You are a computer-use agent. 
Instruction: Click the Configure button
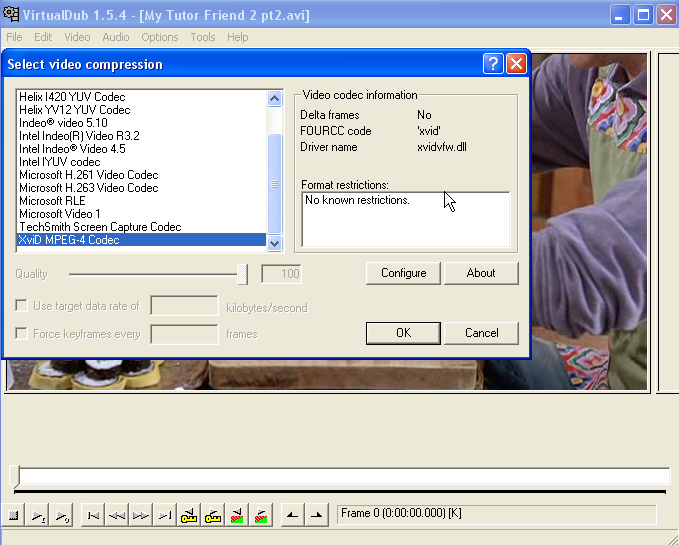click(x=403, y=273)
